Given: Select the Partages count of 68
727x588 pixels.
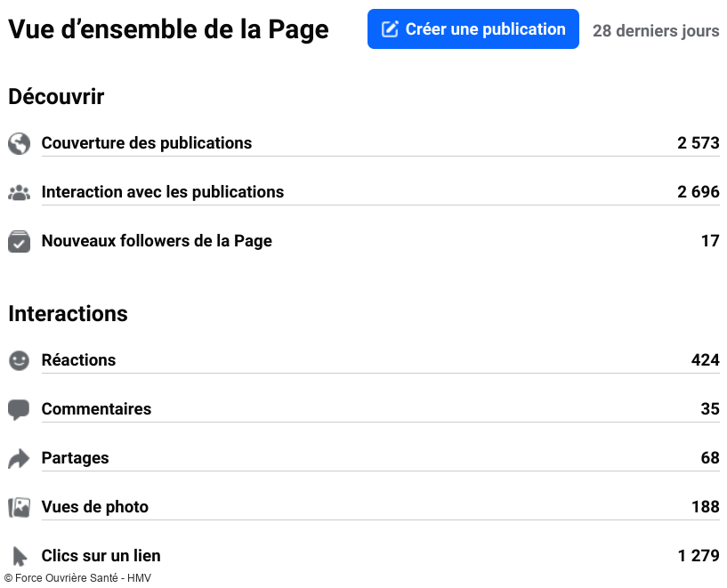Looking at the screenshot, I should 710,458.
